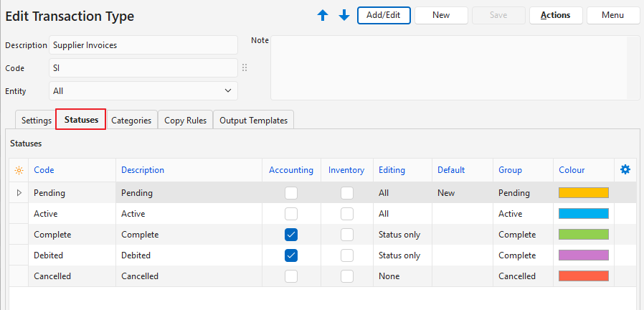This screenshot has height=310, width=644.
Task: Sort by the Description column header
Action: pyautogui.click(x=143, y=170)
